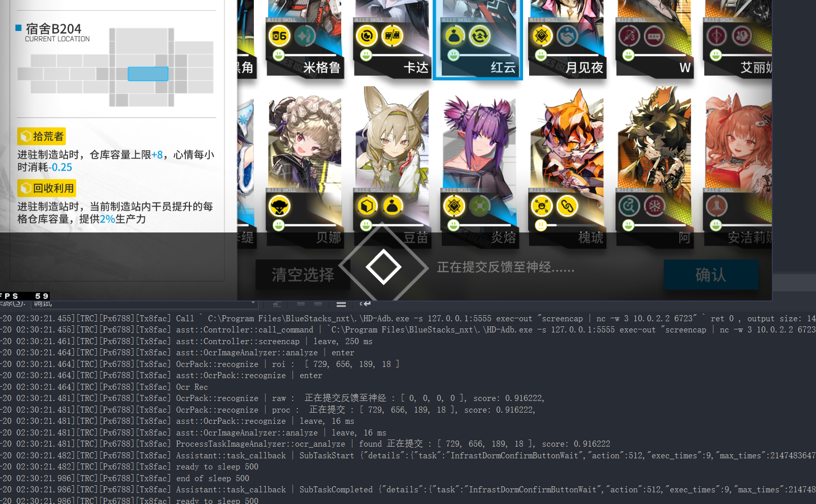Select the 贝娜 operator portrait
This screenshot has height=504, width=816.
click(x=305, y=142)
